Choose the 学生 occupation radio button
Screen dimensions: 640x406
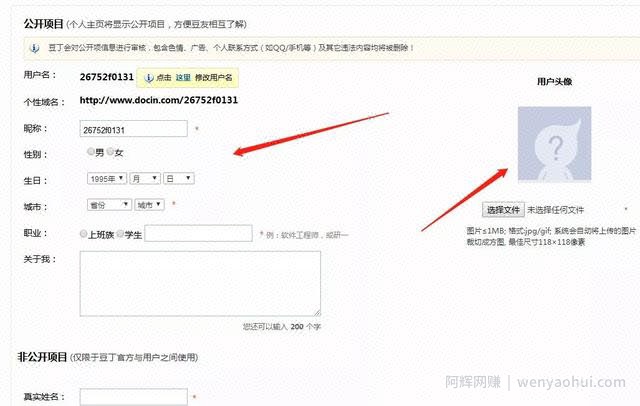pos(120,234)
